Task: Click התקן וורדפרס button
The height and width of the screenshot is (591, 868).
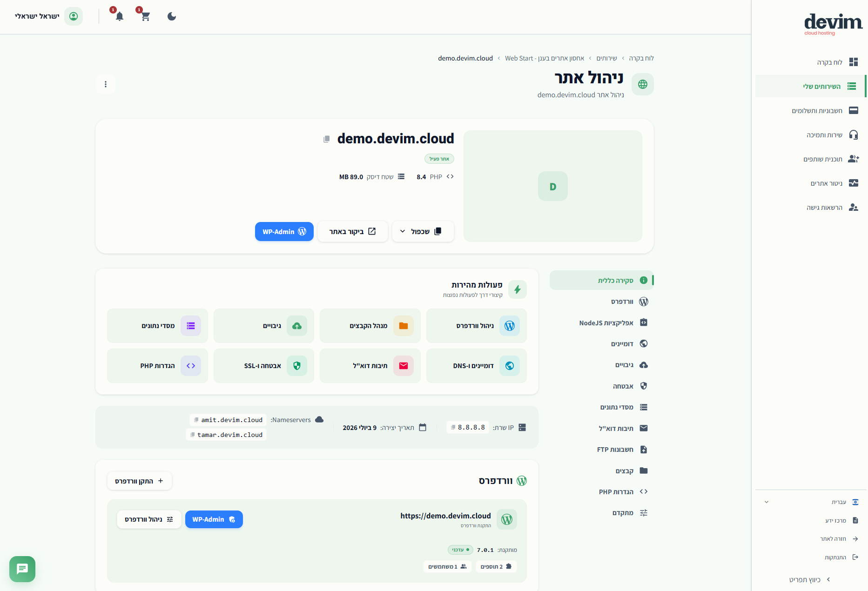Action: pos(140,481)
